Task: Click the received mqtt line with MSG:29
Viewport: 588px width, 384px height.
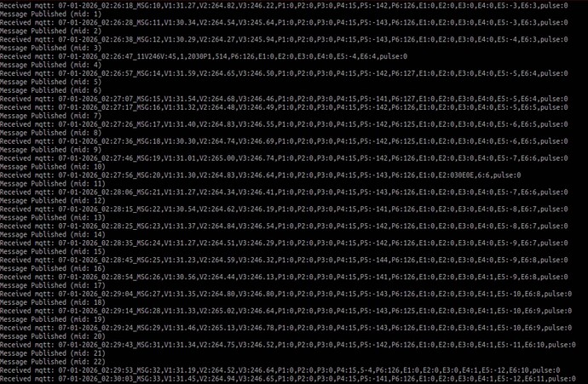Action: click(285, 328)
